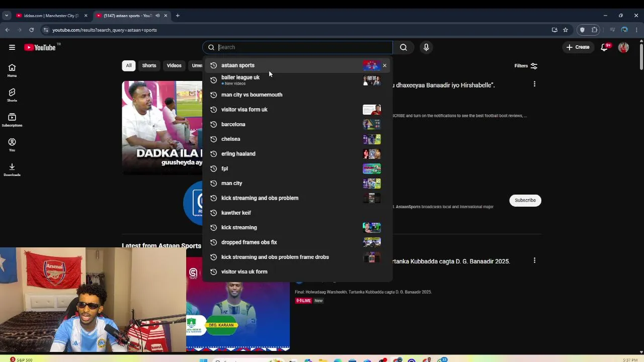Click the browser back arrow
The width and height of the screenshot is (644, 362).
(x=7, y=30)
